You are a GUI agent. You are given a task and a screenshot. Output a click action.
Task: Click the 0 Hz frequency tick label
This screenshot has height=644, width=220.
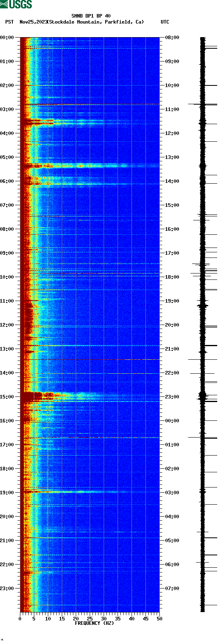pyautogui.click(x=20, y=619)
